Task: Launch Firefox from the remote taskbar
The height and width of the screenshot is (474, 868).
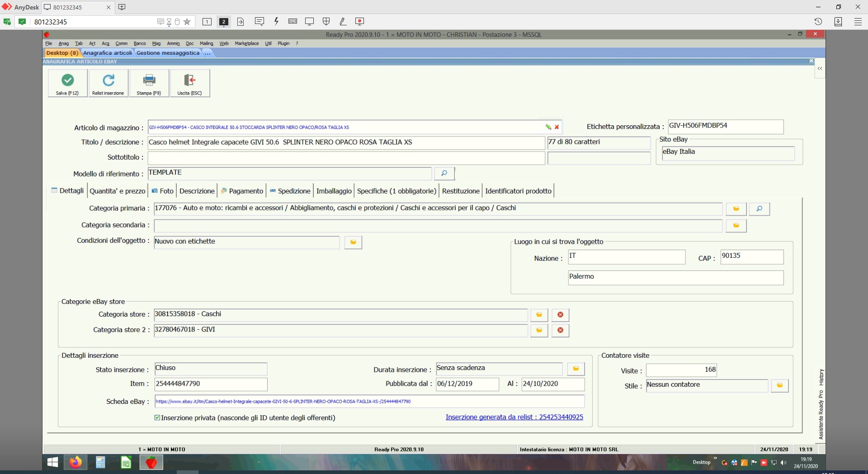Action: pyautogui.click(x=75, y=462)
